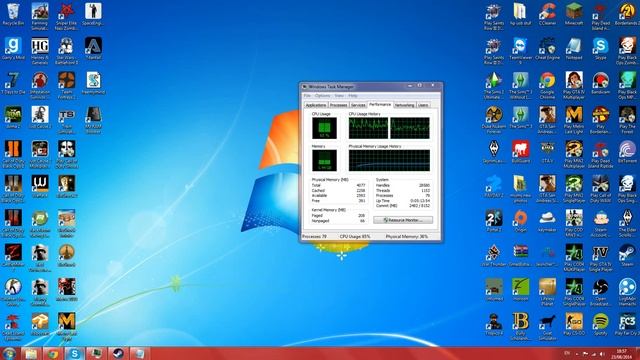Image resolution: width=640 pixels, height=360 pixels.
Task: Launch Skype from the desktop icon
Action: [x=600, y=49]
